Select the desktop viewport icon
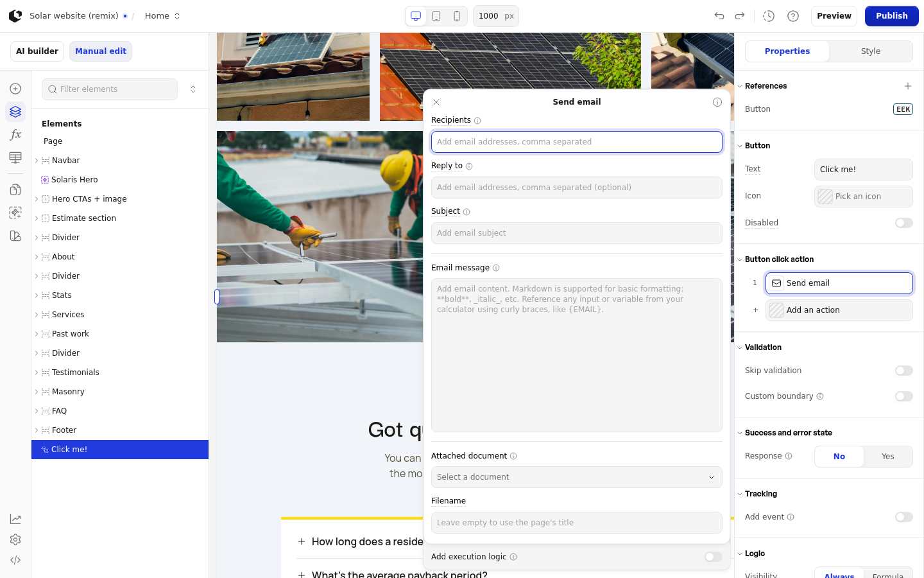This screenshot has height=578, width=924. [416, 16]
